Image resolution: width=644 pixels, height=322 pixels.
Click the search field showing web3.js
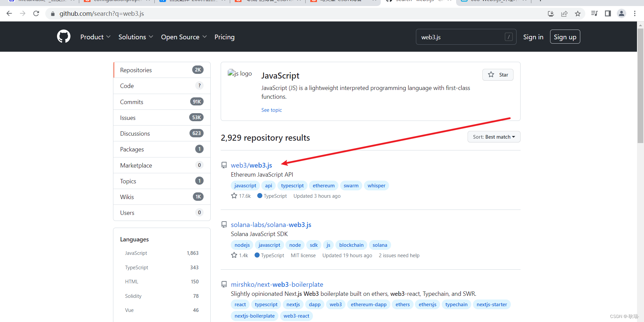click(463, 37)
